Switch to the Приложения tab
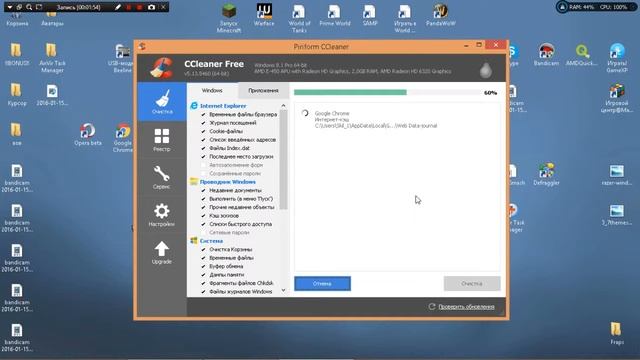 [263, 90]
